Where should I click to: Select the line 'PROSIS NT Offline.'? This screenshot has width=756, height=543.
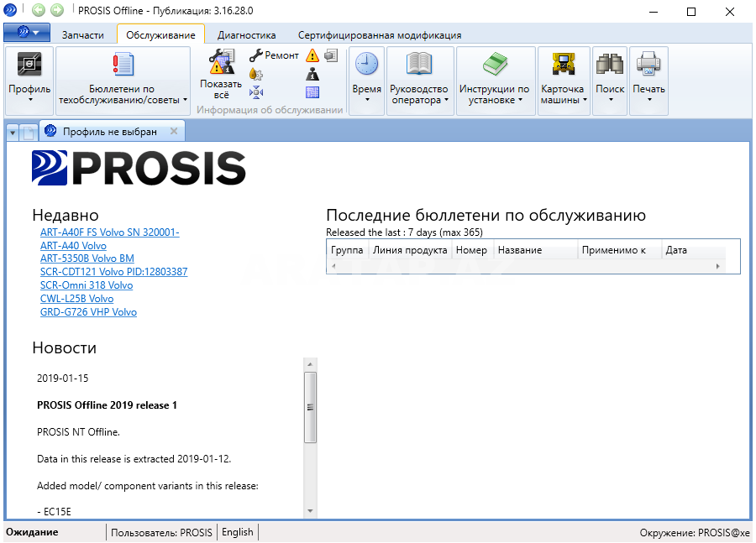pos(79,432)
